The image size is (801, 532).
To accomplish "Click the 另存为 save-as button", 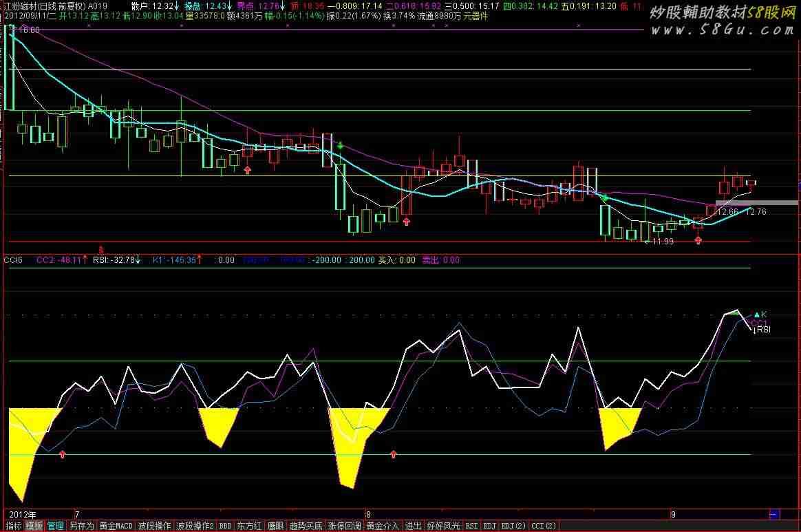I will point(81,526).
